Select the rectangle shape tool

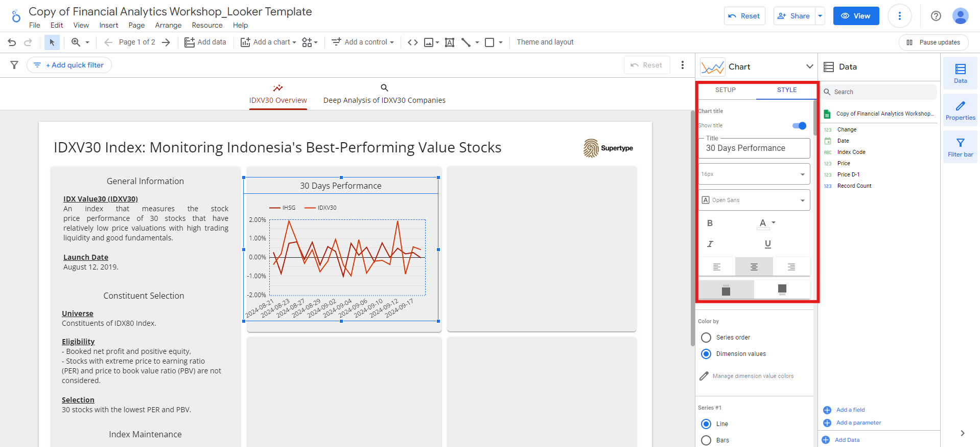click(489, 42)
